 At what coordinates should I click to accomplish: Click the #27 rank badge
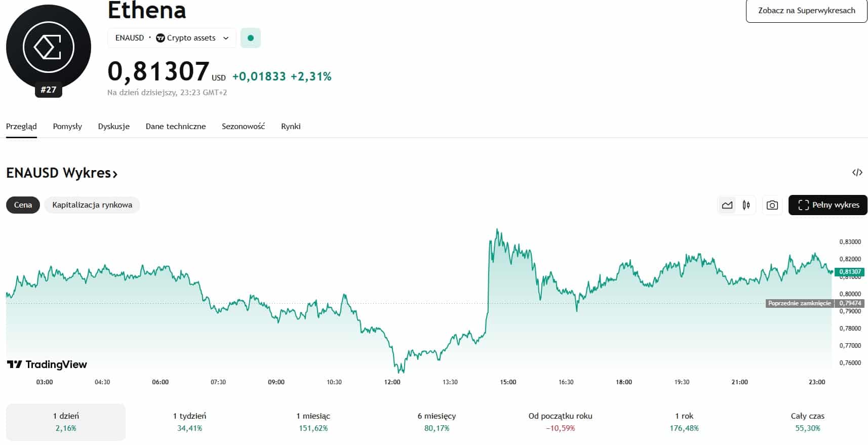coord(49,90)
